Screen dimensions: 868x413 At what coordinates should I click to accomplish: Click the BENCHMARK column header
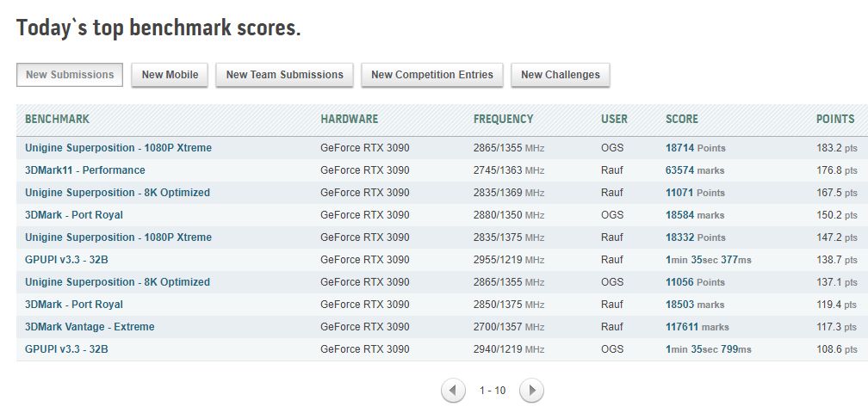[57, 119]
